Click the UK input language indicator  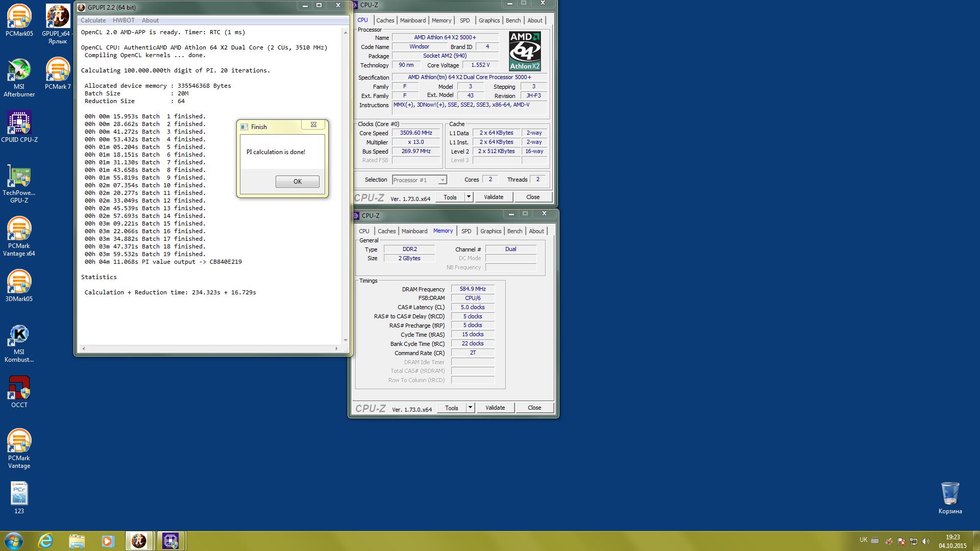coord(863,540)
